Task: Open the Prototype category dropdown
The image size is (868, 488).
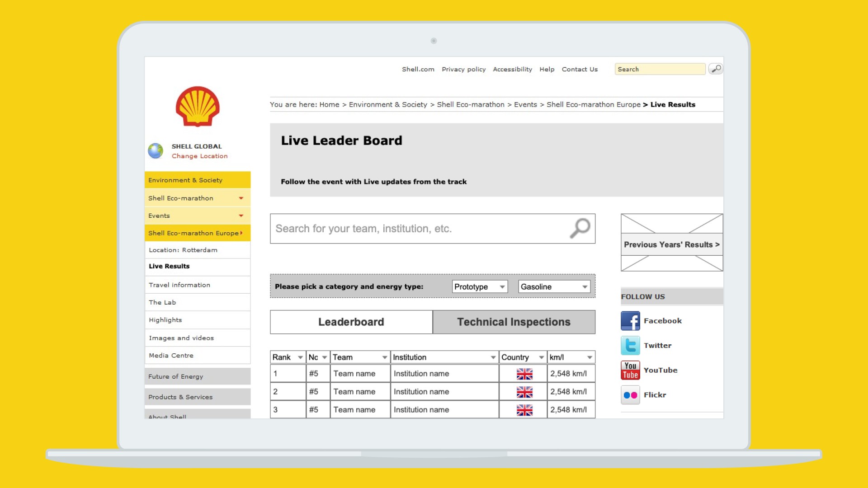Action: pos(480,286)
